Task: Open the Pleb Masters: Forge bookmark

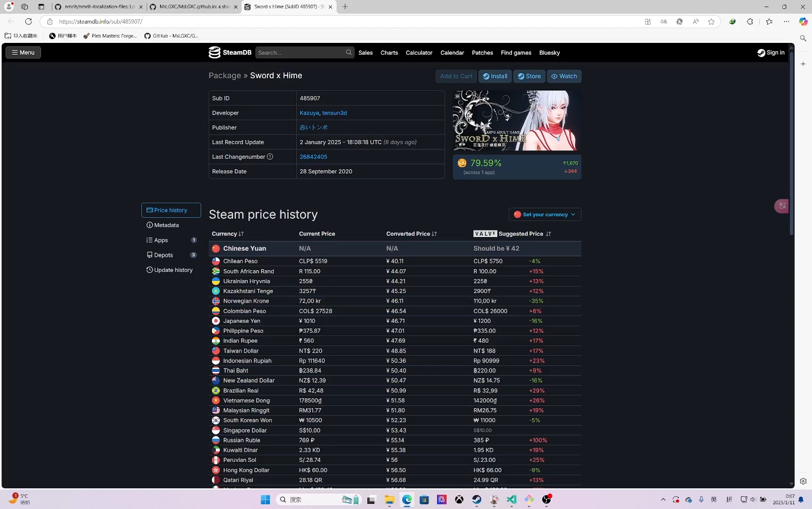Action: 110,36
